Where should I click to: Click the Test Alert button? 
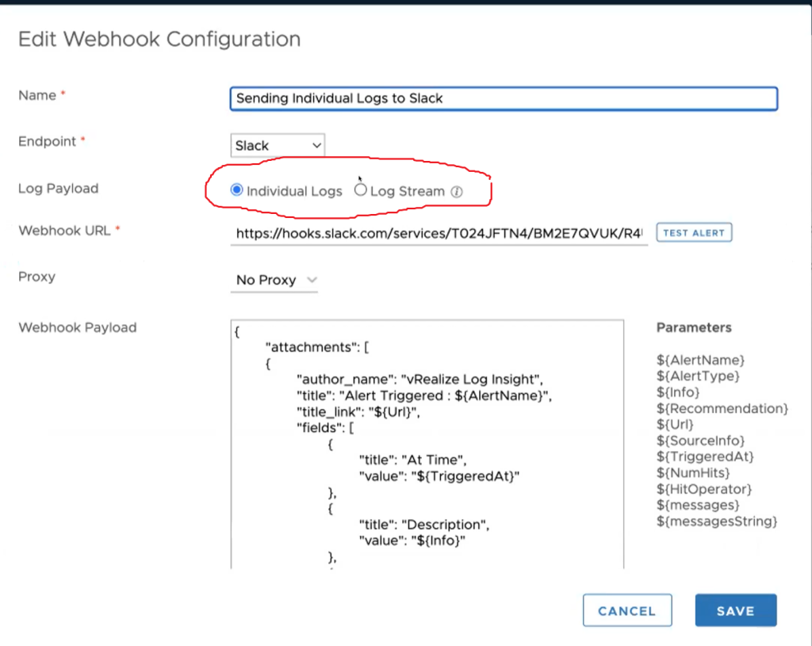(693, 233)
